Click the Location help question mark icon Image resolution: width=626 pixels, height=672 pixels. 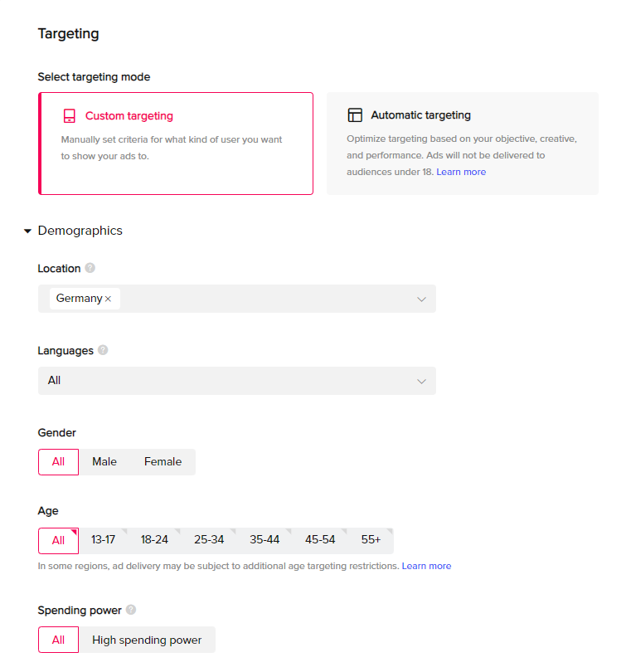point(90,268)
